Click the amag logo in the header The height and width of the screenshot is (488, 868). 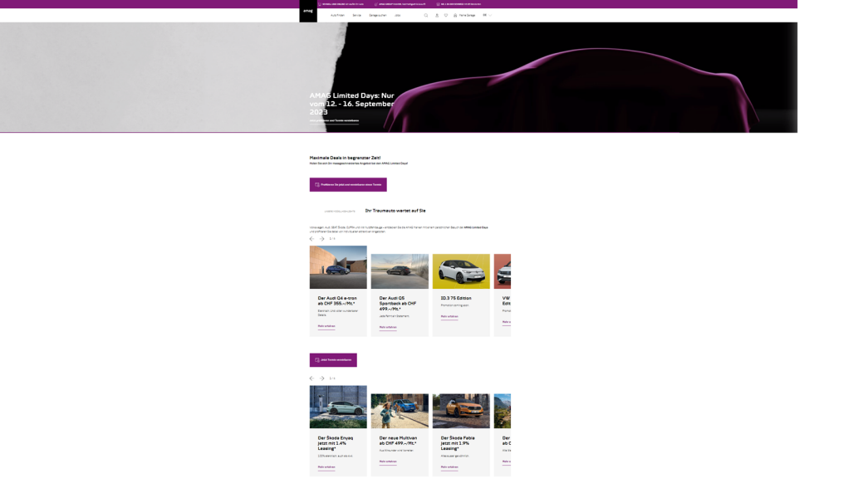pos(308,11)
